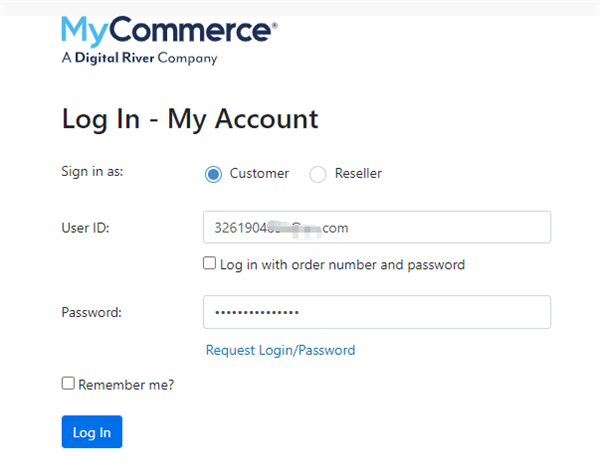Click the Customer option label text
The width and height of the screenshot is (600, 476).
(259, 173)
